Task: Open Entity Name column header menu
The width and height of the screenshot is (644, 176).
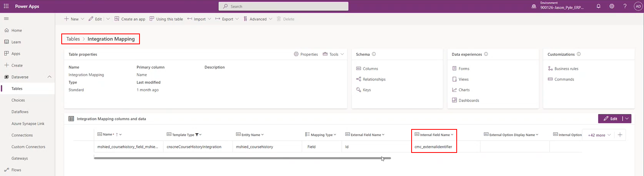Action: [250, 135]
